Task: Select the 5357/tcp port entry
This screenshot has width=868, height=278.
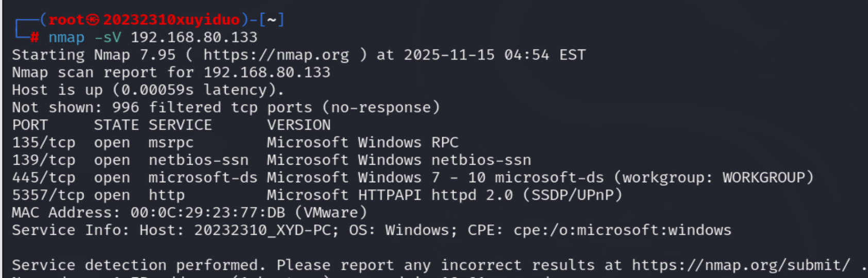Action: [x=48, y=195]
